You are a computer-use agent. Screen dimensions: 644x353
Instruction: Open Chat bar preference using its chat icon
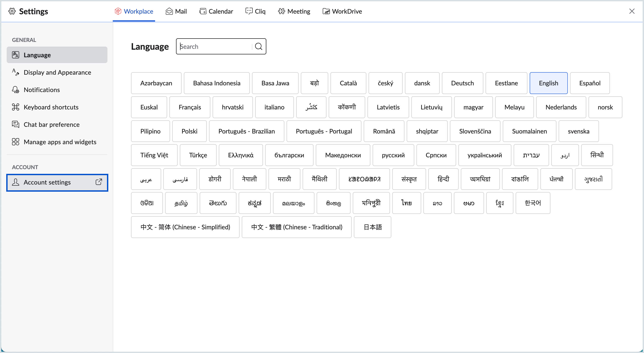16,124
